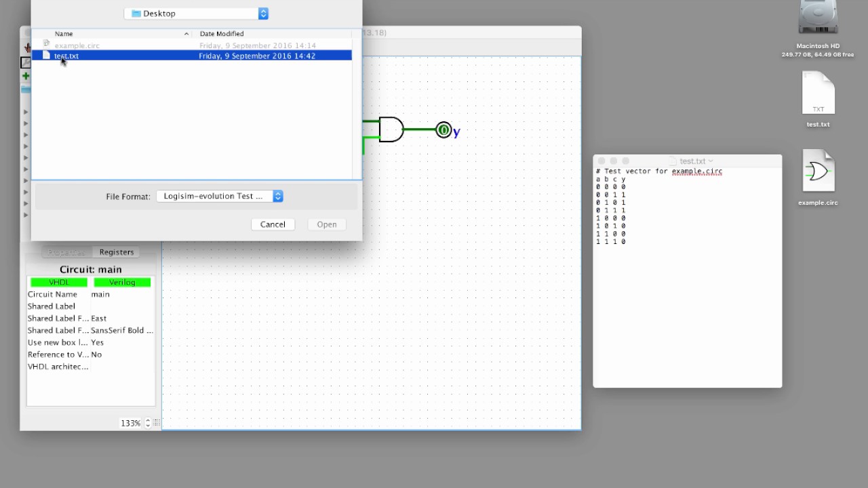Click the test.txt file icon in the file list
The height and width of the screenshot is (488, 868).
click(x=47, y=56)
